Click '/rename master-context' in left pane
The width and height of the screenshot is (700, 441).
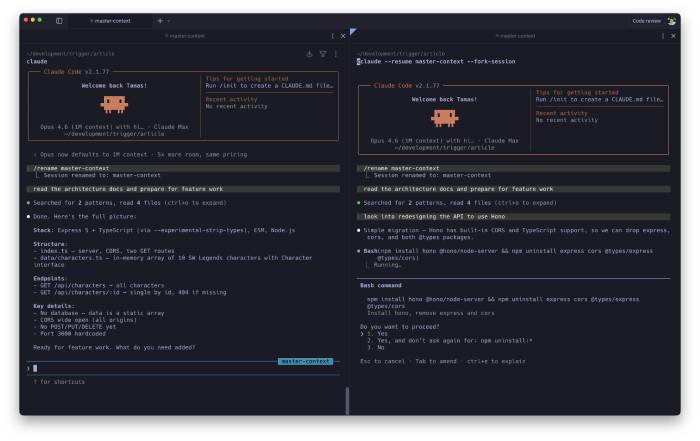point(183,168)
